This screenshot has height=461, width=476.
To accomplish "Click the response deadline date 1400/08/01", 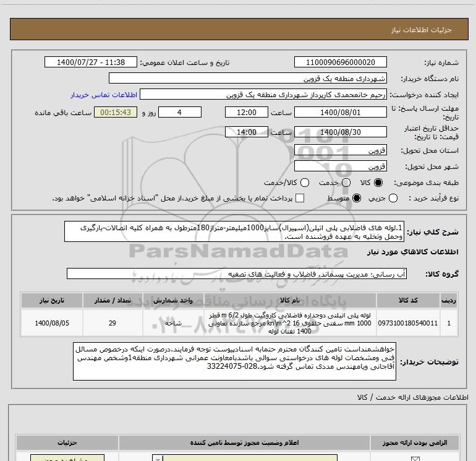I will [340, 112].
